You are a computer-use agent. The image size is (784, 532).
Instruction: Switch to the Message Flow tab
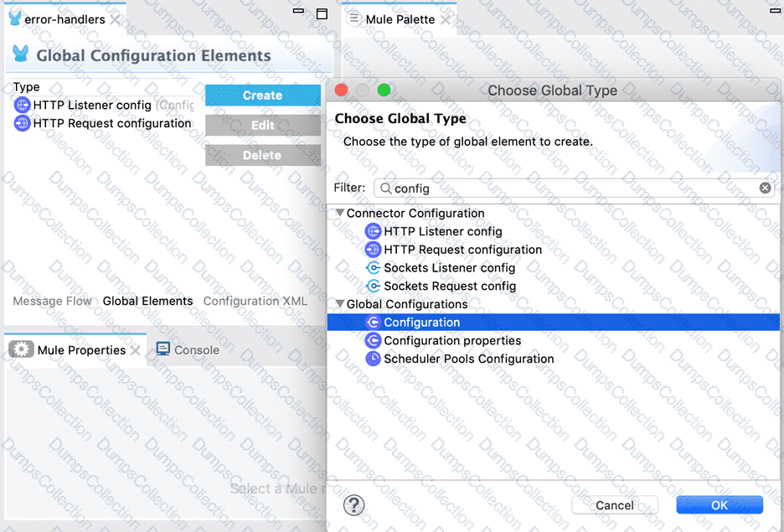point(52,301)
